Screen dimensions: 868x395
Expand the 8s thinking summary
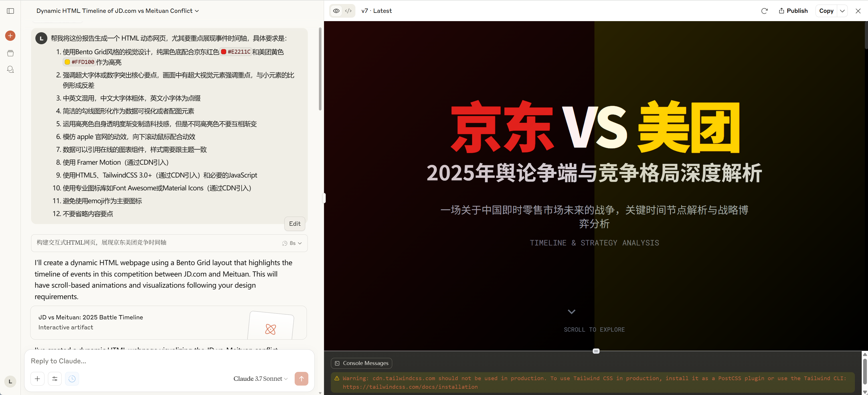[292, 243]
